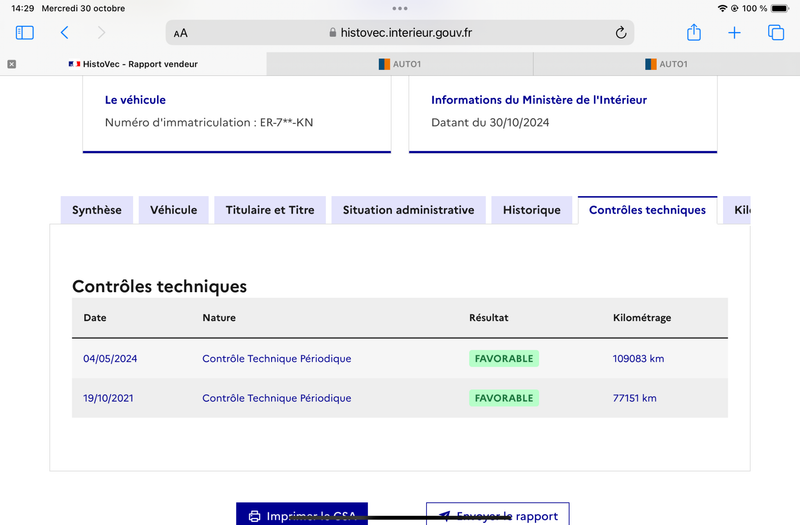Click the Date column header

[x=95, y=317]
